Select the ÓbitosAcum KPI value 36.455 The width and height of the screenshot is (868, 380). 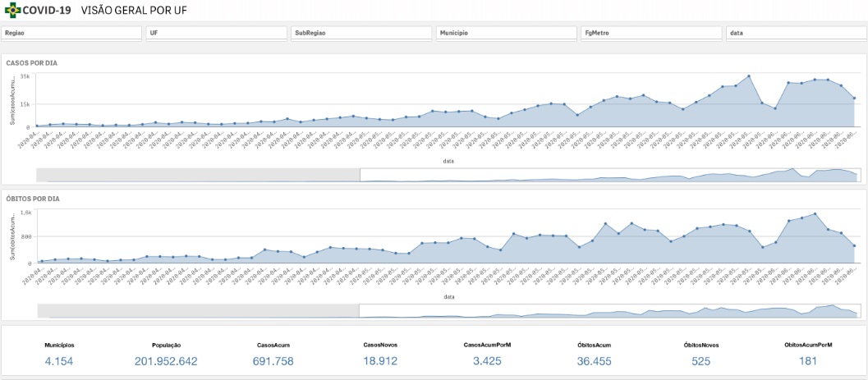pyautogui.click(x=593, y=361)
